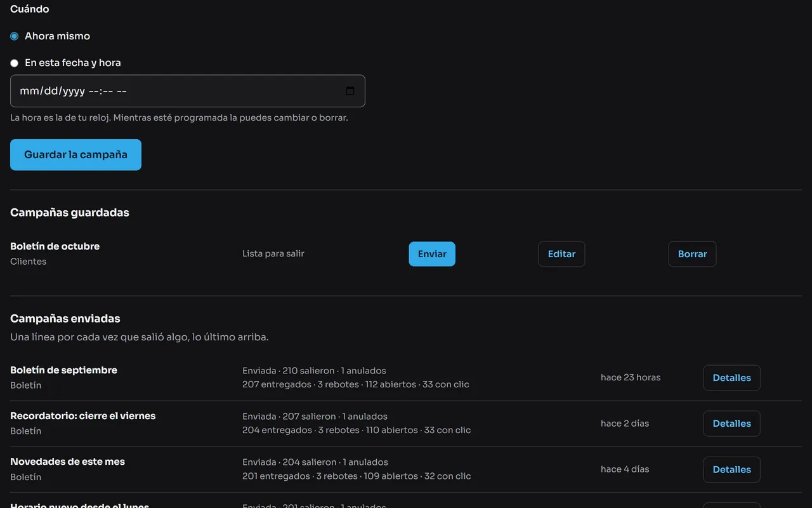812x508 pixels.
Task: Click 'Enviada · 204 salieron · 1 anulados' text
Action: (315, 462)
